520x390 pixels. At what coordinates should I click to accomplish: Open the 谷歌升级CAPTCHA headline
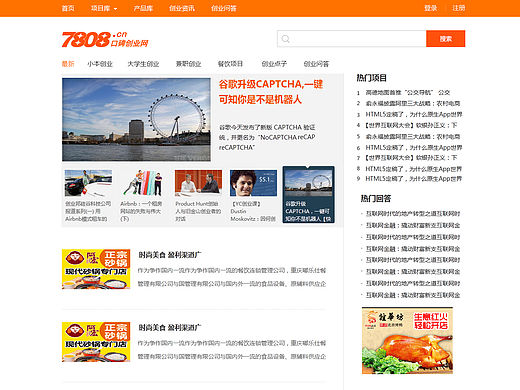[271, 92]
